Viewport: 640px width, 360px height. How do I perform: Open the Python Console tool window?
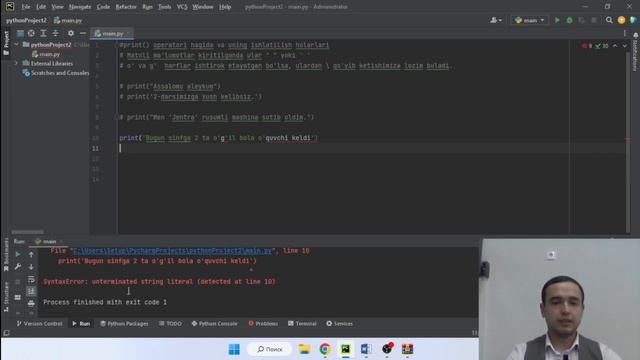(x=214, y=323)
